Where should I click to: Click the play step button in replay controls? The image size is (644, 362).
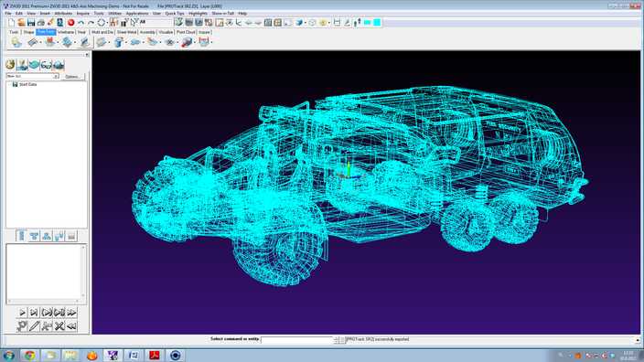point(22,313)
